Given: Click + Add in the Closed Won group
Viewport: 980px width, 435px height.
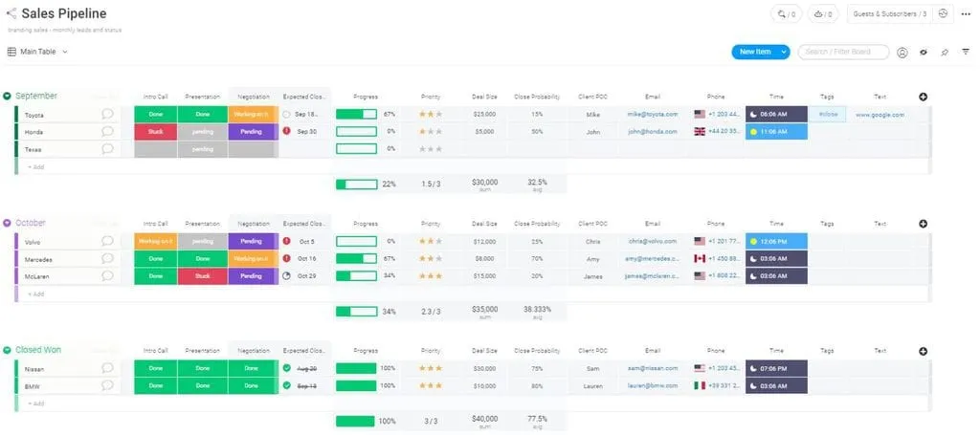Looking at the screenshot, I should point(36,403).
